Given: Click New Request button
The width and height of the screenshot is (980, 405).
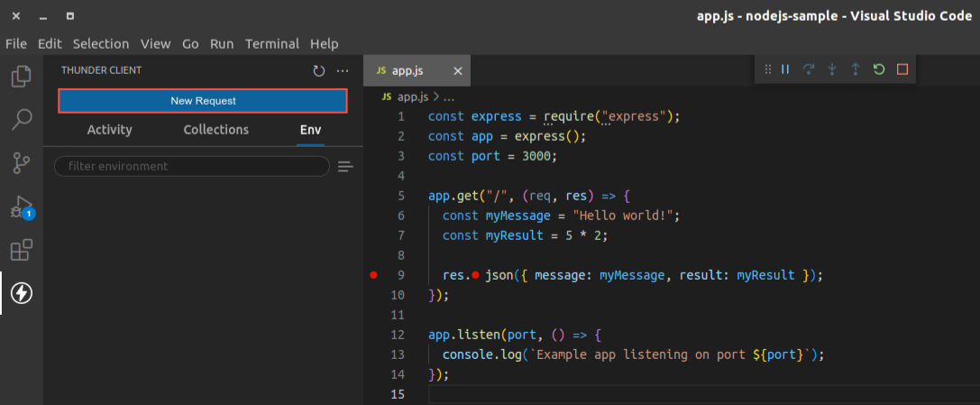Looking at the screenshot, I should click(203, 101).
